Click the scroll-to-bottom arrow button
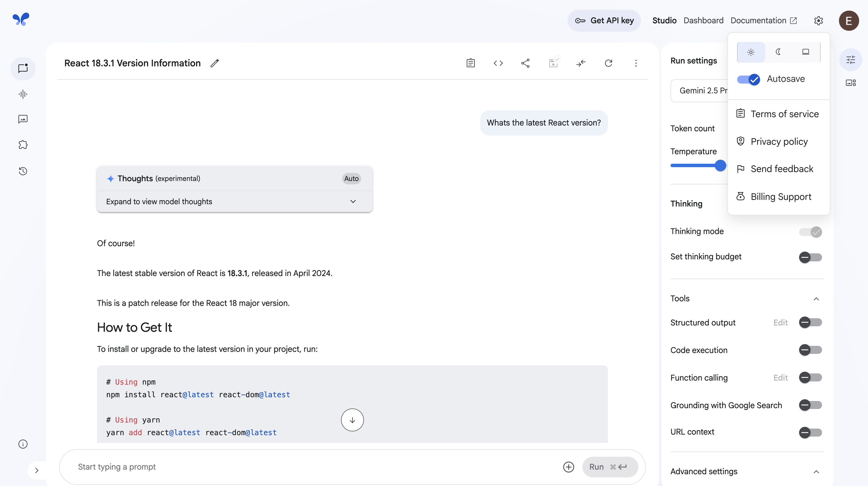868x486 pixels. click(x=352, y=420)
